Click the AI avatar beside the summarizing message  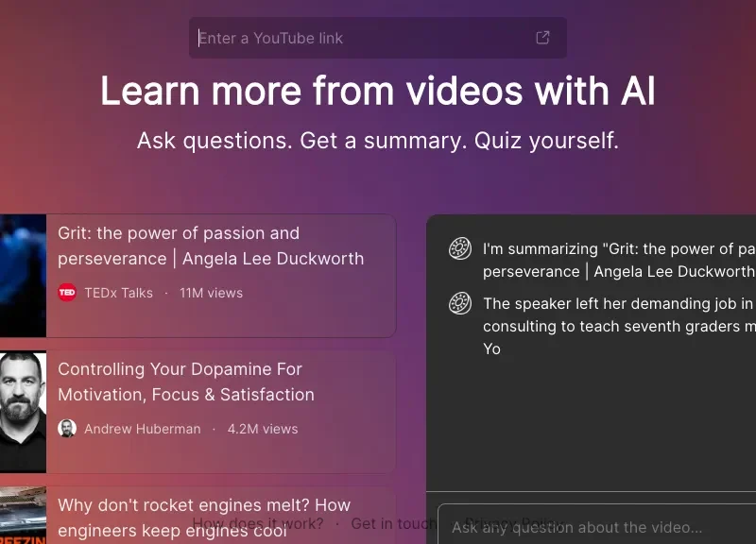[460, 249]
